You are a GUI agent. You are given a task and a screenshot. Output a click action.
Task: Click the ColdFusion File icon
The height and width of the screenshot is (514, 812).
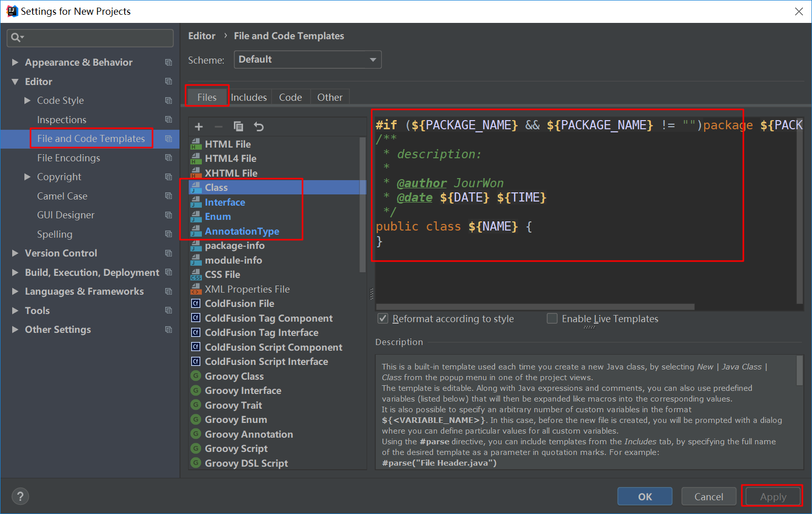tap(196, 304)
